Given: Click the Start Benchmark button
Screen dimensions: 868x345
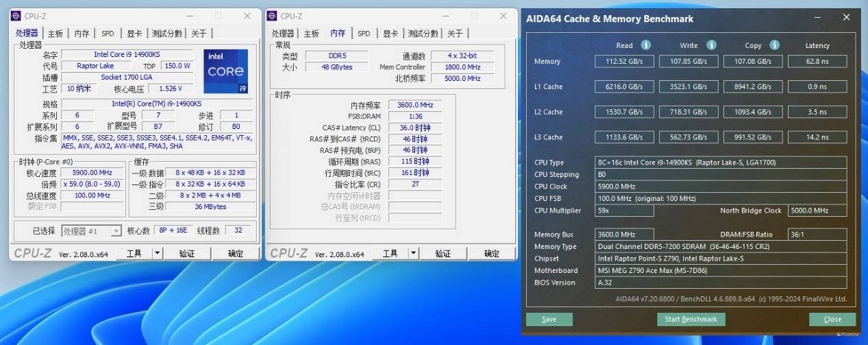Looking at the screenshot, I should coord(691,319).
